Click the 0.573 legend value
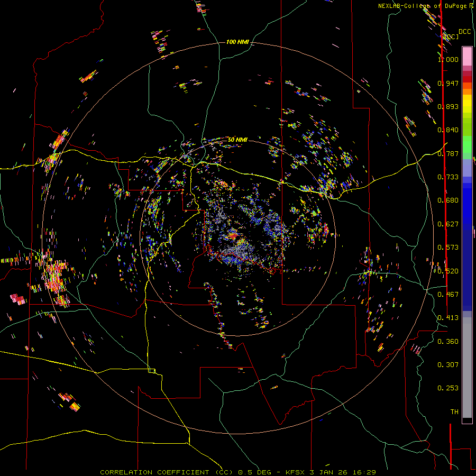The width and height of the screenshot is (476, 476). [448, 248]
